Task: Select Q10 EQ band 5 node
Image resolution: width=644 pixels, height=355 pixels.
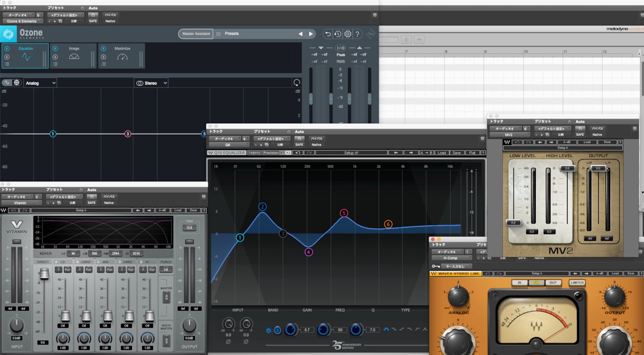Action: click(x=344, y=213)
